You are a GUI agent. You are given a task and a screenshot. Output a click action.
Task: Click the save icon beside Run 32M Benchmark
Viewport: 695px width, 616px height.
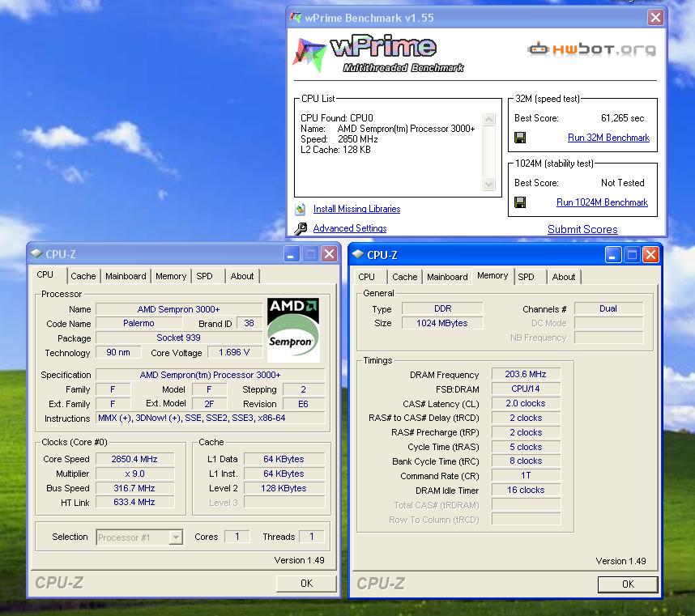[x=520, y=138]
